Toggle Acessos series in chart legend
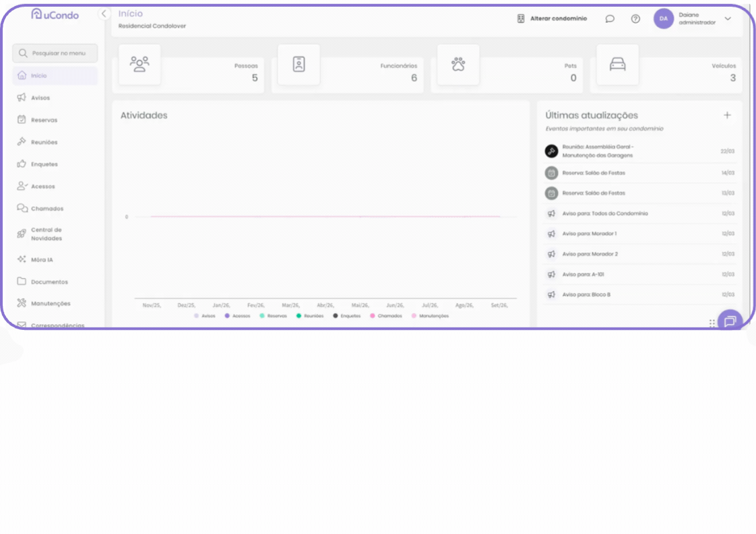Viewport: 756px width, 534px height. (x=237, y=316)
